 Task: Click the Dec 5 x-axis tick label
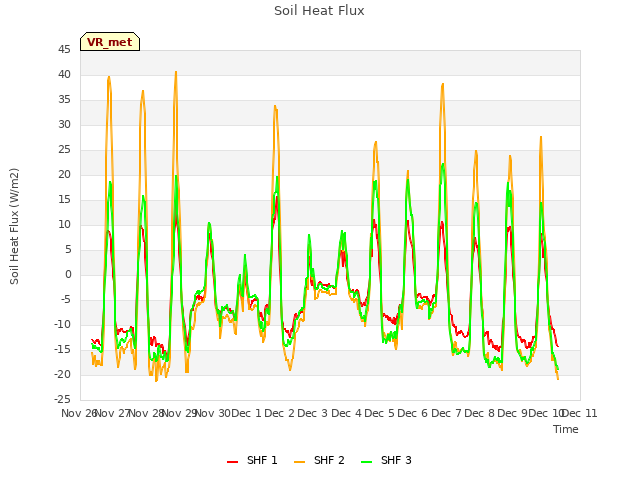pyautogui.click(x=379, y=413)
